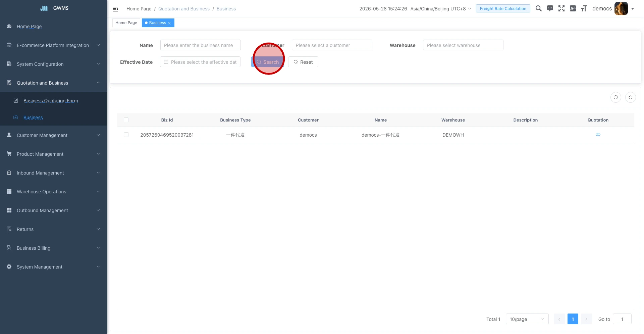Click the Business Quotation Form edit icon
Screen dimensions: 644x334
pyautogui.click(x=16, y=100)
